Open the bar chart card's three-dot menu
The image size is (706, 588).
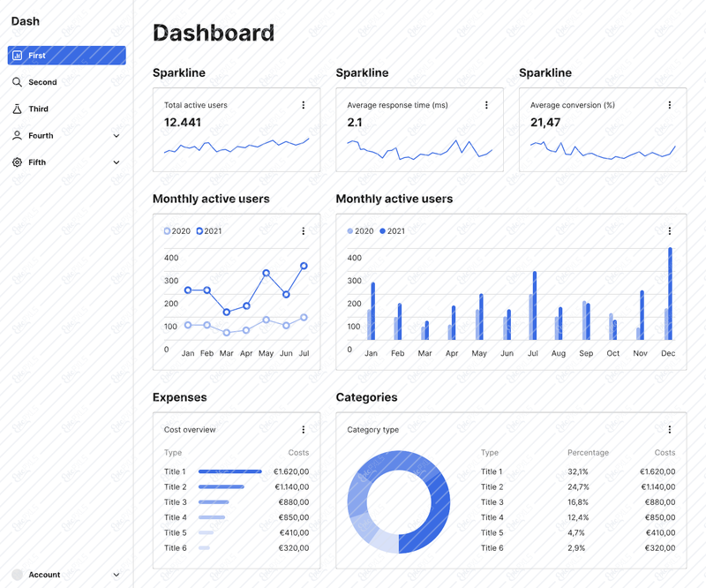(670, 231)
